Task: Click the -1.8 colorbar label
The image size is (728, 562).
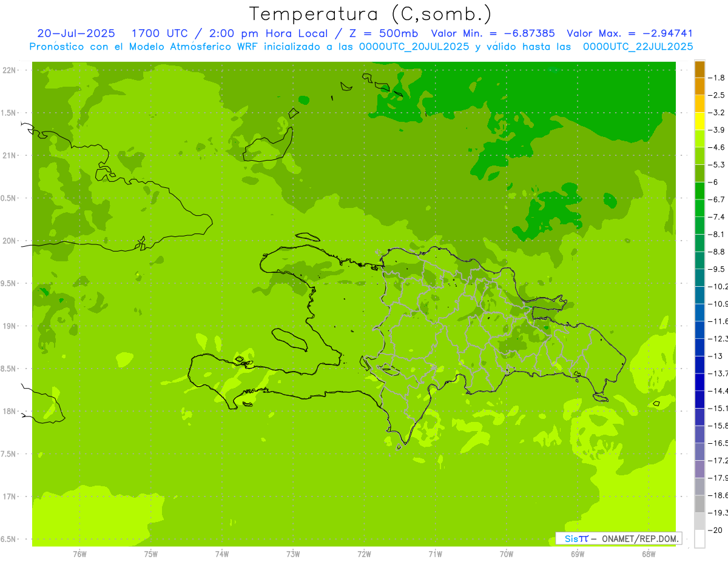Action: pos(717,78)
